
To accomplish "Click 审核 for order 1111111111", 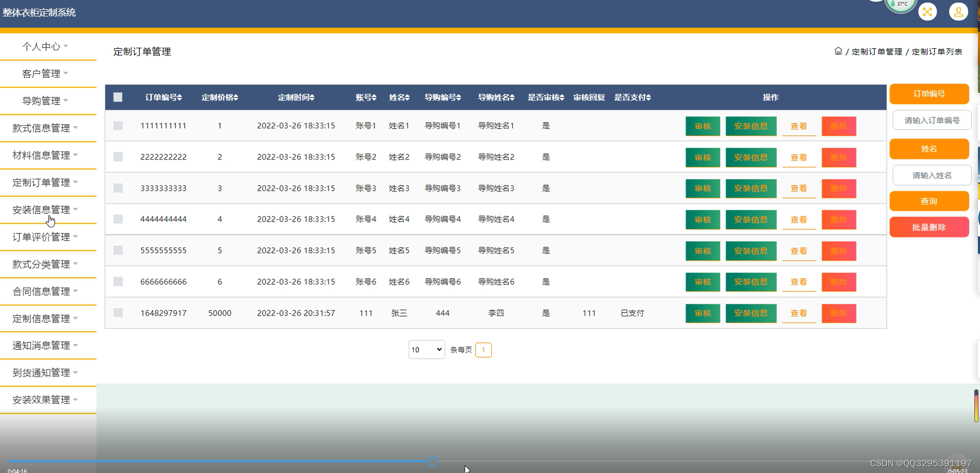I will 703,126.
